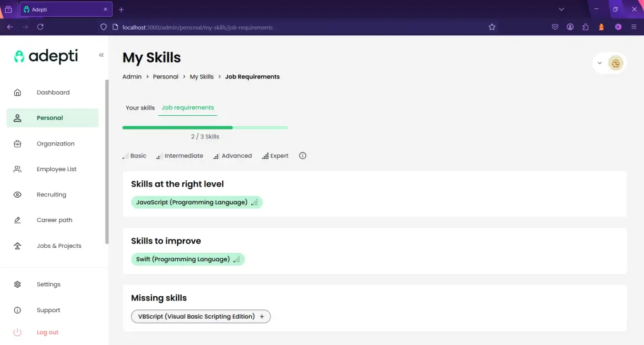Select the Job requirements tab

coord(187,107)
